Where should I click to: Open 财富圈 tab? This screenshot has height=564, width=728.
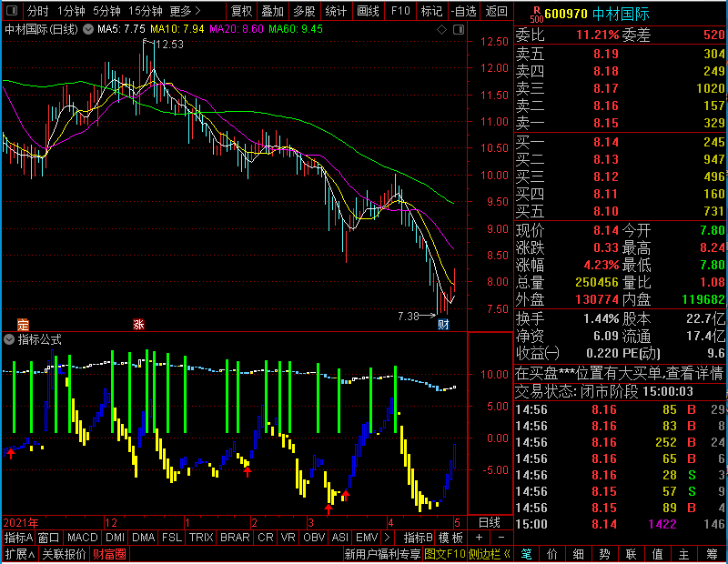109,554
